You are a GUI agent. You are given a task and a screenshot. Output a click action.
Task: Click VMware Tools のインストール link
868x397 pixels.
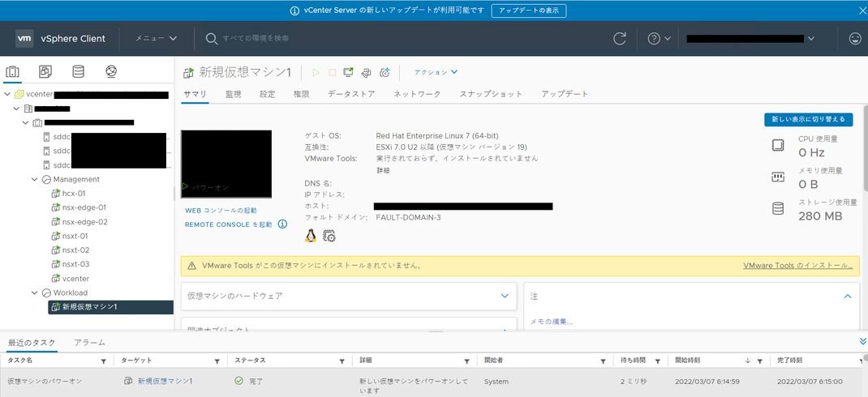797,266
